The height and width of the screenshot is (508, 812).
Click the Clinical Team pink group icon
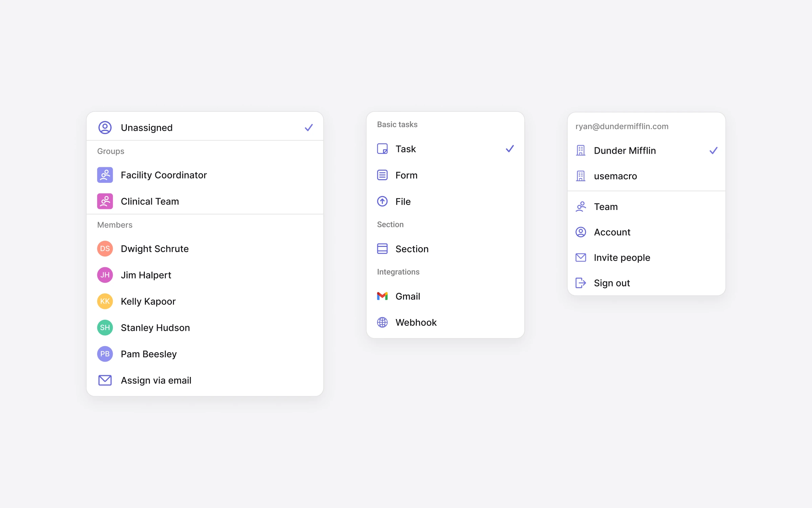[x=105, y=202]
